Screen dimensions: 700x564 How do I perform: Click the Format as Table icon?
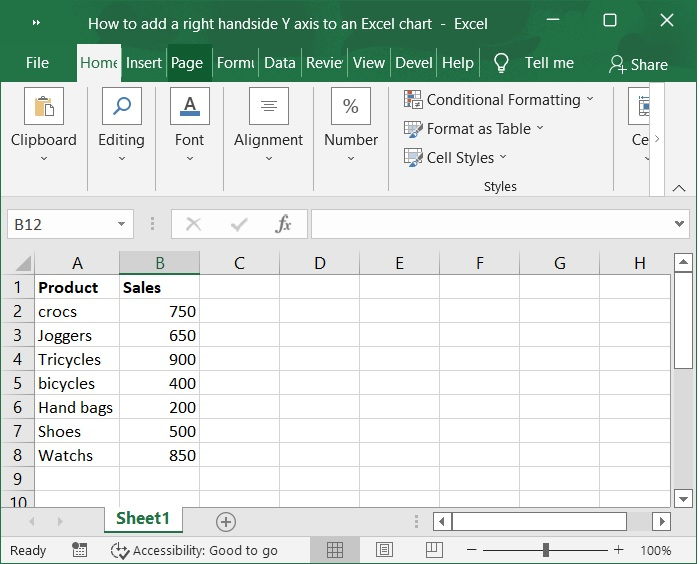(x=413, y=129)
